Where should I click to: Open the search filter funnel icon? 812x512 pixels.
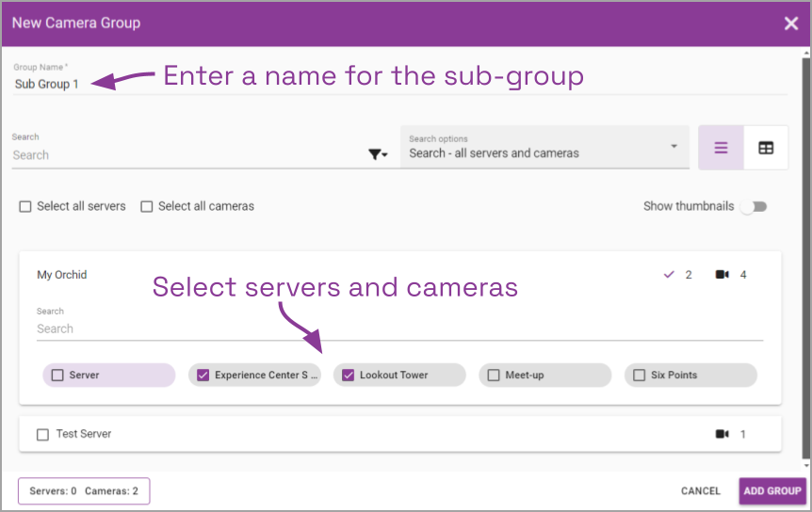pos(378,154)
